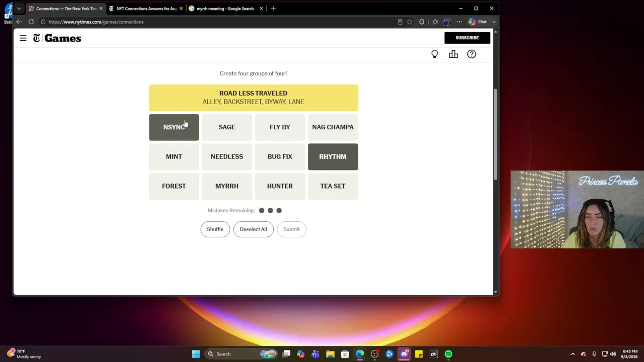
Task: Open the question mark help icon
Action: click(471, 54)
